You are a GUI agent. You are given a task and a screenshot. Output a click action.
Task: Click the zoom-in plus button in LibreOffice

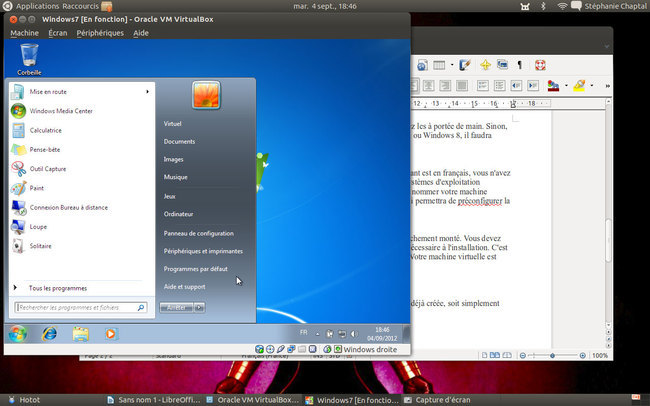pos(582,355)
